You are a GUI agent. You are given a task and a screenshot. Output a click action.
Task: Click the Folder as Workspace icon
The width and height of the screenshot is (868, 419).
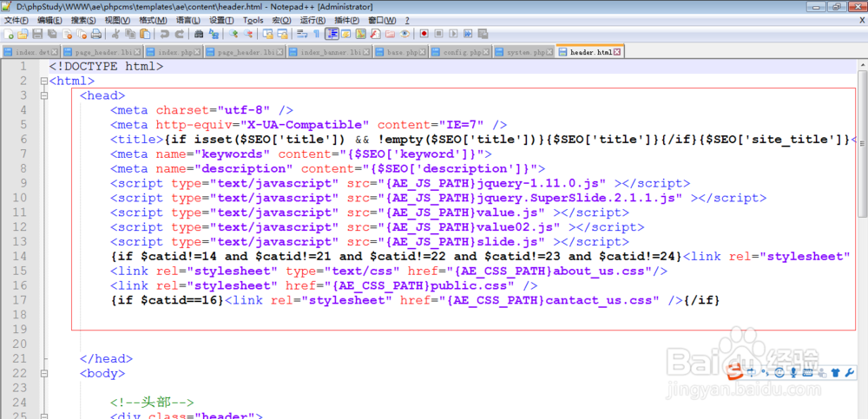(x=390, y=34)
